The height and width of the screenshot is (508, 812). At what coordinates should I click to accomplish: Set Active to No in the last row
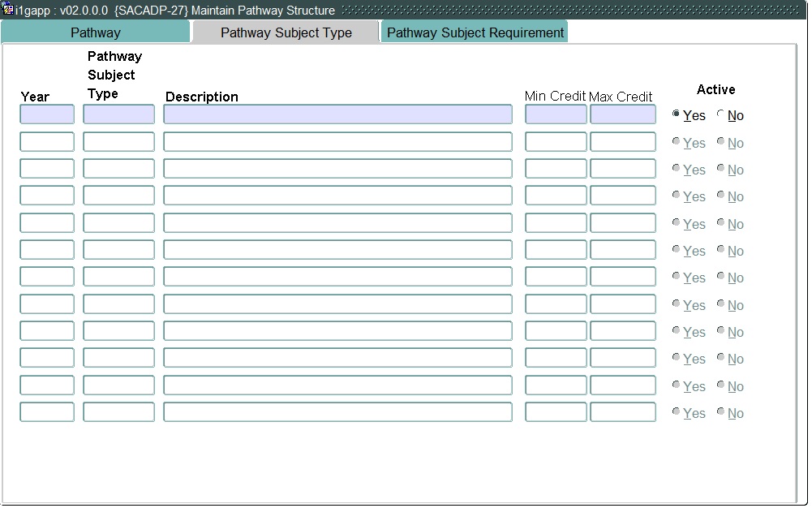720,412
